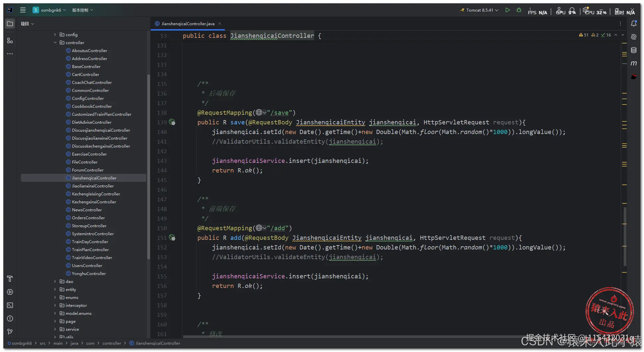
Task: Open the Tomcat 8.5.41 run configuration dropdown
Action: pos(479,10)
